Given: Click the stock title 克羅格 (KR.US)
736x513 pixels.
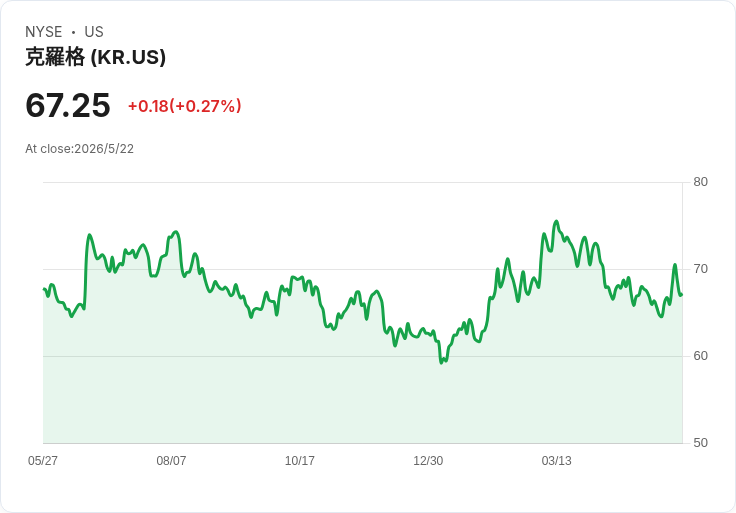Looking at the screenshot, I should click(95, 57).
